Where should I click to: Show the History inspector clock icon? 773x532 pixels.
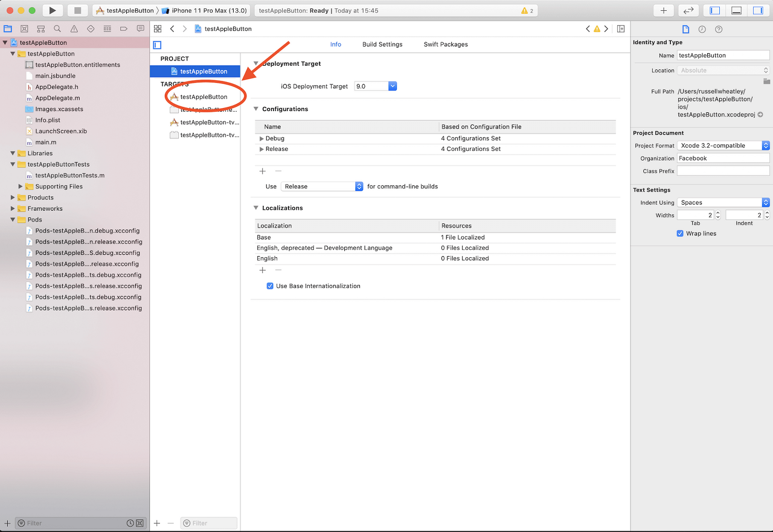(x=702, y=29)
